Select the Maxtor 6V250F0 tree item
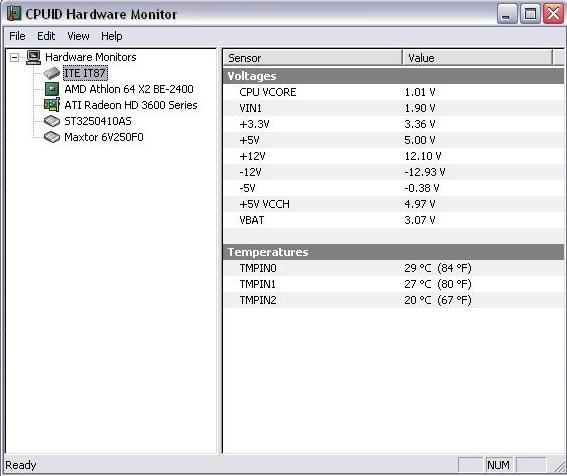The width and height of the screenshot is (567, 476). [x=104, y=137]
